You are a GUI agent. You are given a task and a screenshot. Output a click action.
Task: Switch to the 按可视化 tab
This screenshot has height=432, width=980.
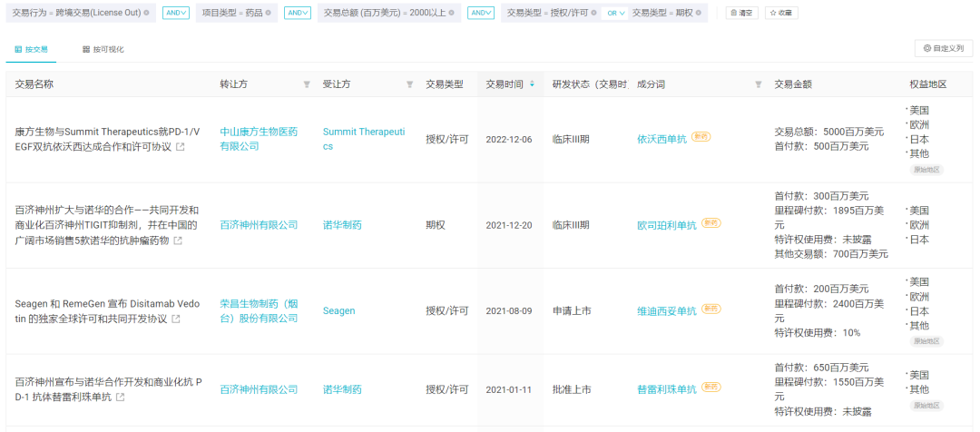pos(103,49)
